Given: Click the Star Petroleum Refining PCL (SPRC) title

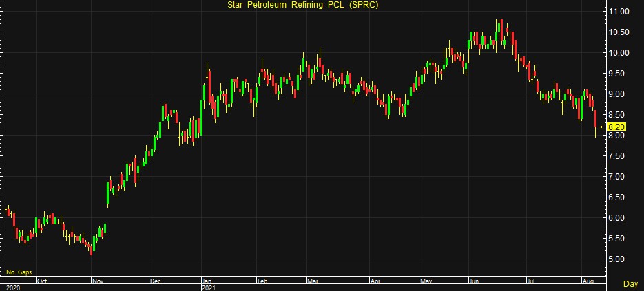Looking at the screenshot, I should point(302,5).
